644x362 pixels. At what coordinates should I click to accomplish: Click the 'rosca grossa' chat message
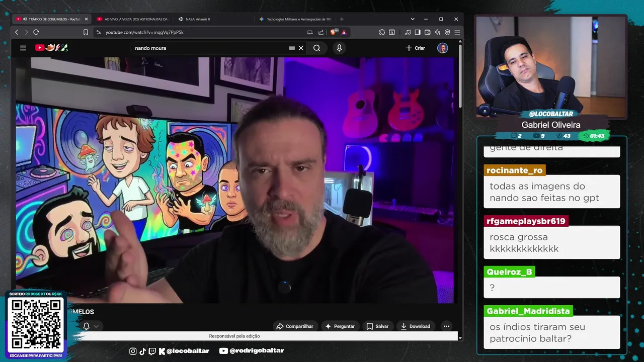pyautogui.click(x=551, y=242)
